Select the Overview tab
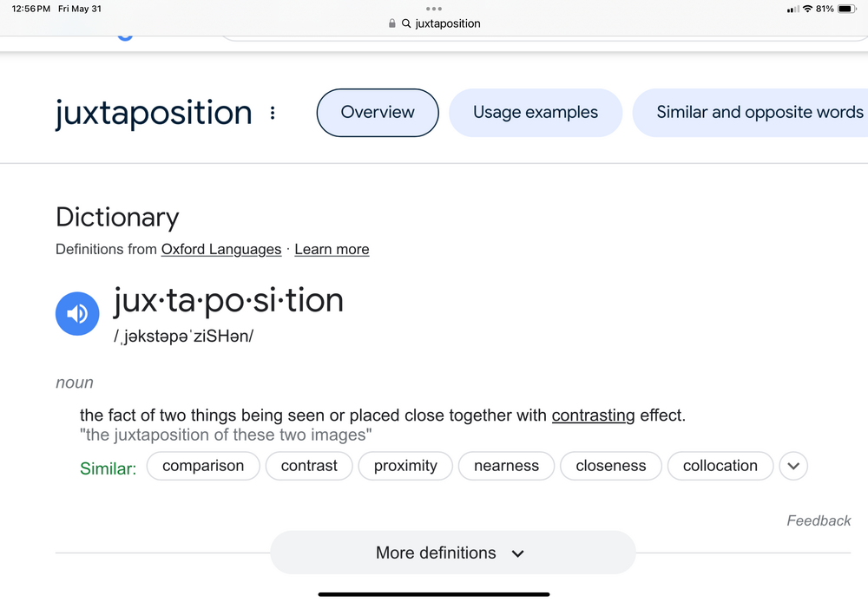The image size is (868, 602). pyautogui.click(x=378, y=112)
